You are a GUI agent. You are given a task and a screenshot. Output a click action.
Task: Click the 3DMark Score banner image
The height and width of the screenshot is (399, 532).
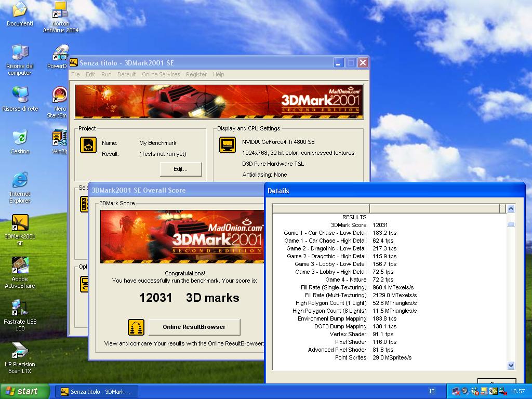[x=182, y=236]
